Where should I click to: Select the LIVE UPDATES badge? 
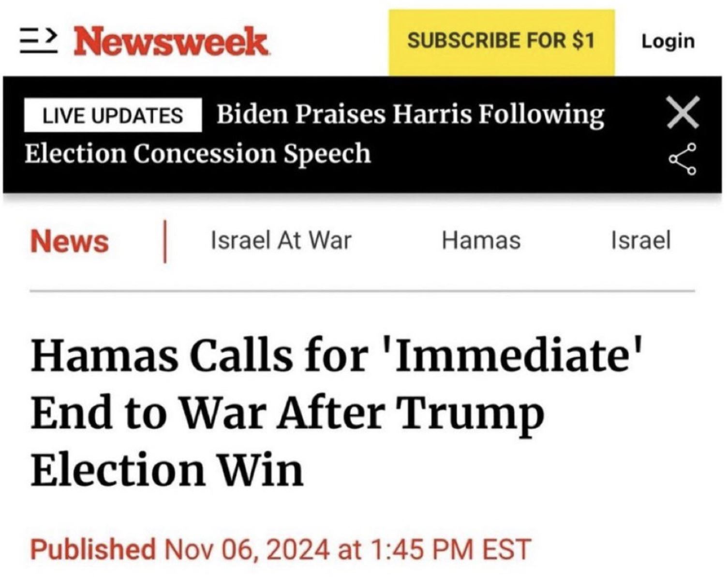pos(113,115)
